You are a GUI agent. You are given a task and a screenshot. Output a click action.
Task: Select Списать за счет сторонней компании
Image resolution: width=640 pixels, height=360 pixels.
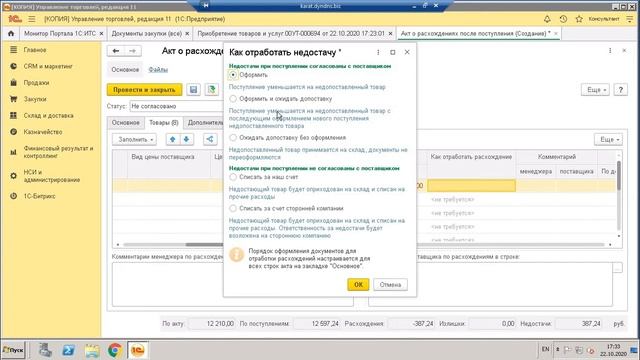click(233, 208)
